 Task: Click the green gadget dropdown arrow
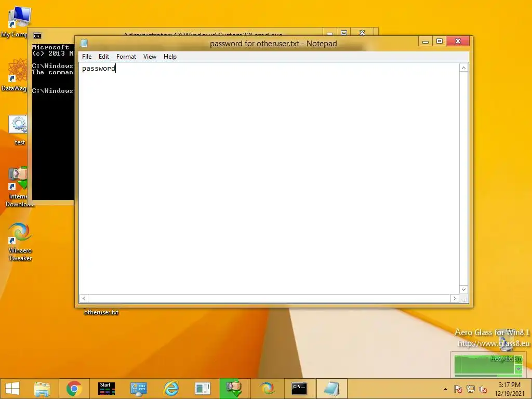click(518, 369)
